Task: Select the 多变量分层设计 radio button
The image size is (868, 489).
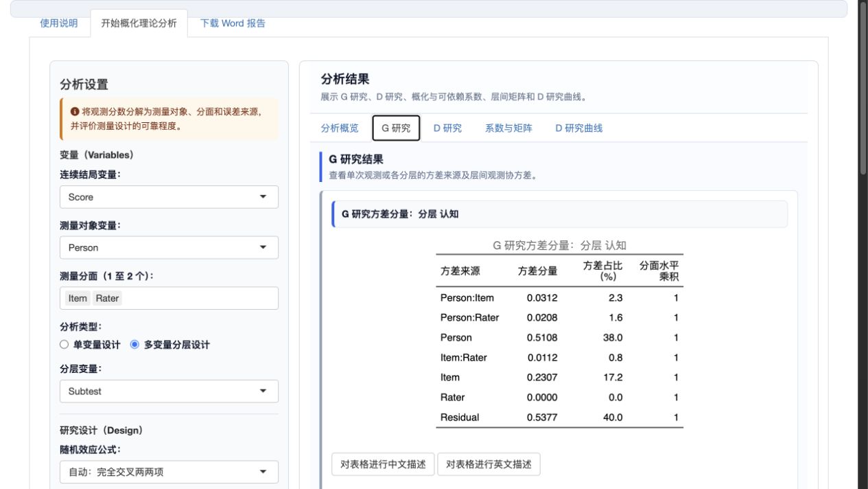Action: (134, 345)
